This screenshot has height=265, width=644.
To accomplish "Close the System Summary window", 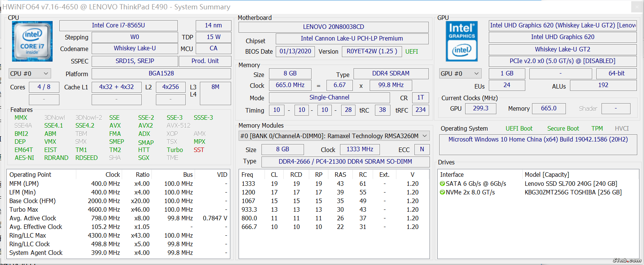I will [636, 7].
